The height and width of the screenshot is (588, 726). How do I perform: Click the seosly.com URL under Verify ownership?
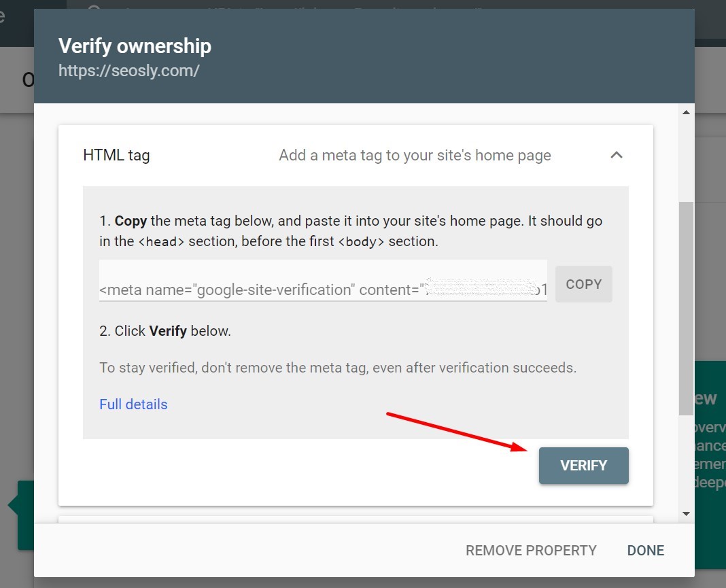coord(129,70)
